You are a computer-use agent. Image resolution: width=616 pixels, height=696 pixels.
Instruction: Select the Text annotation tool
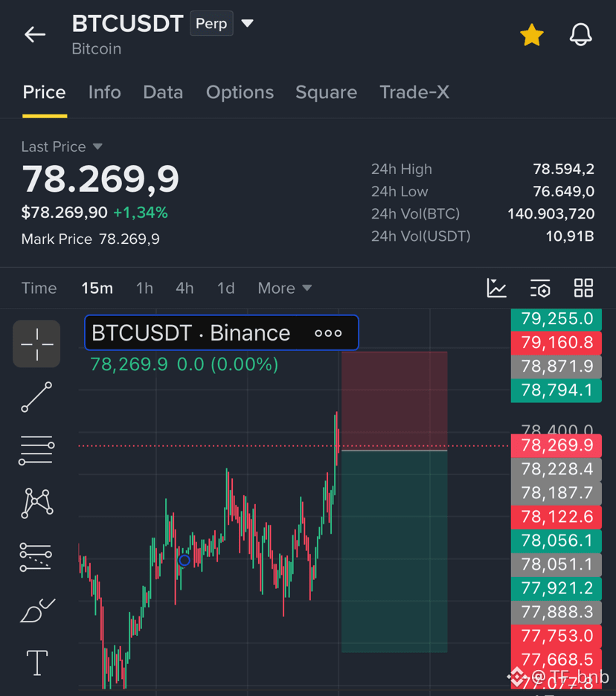[37, 663]
